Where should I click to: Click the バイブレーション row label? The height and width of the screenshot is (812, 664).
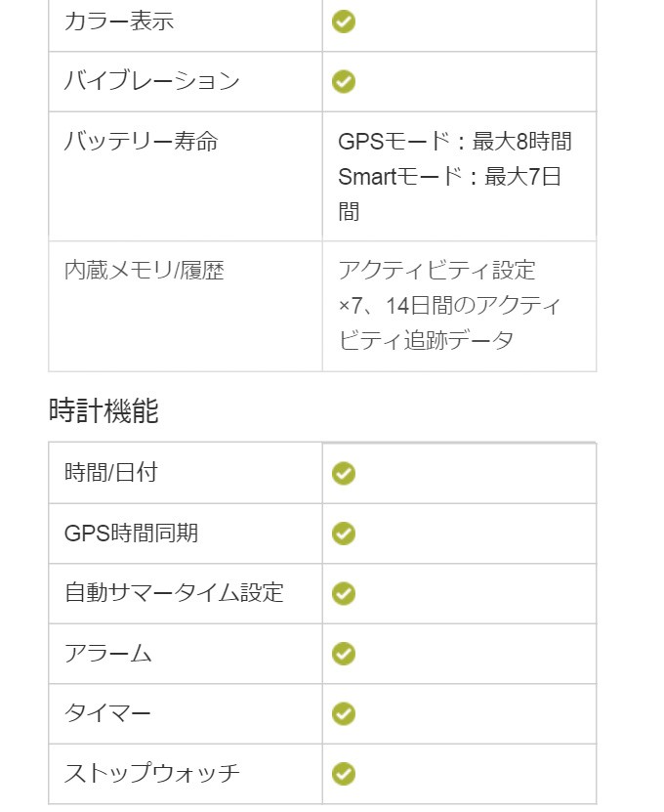[x=151, y=81]
